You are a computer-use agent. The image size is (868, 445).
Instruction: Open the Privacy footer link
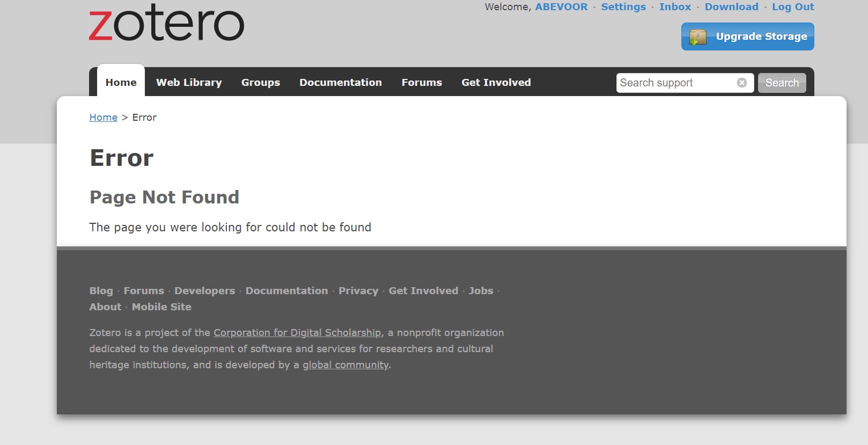click(358, 290)
